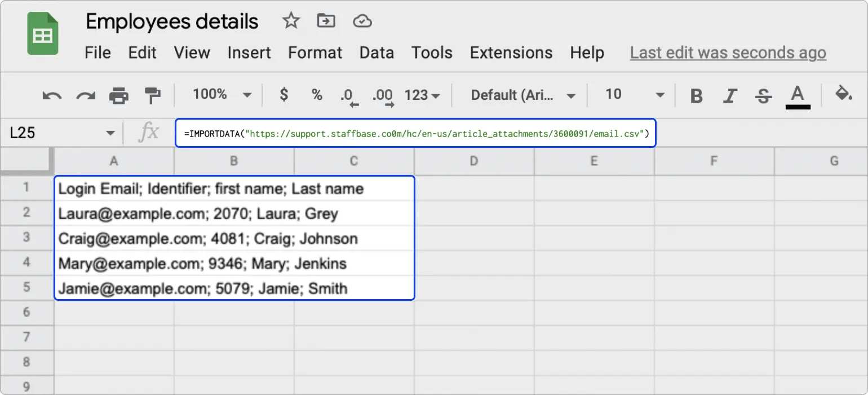Open the Help menu
868x395 pixels.
click(x=587, y=53)
